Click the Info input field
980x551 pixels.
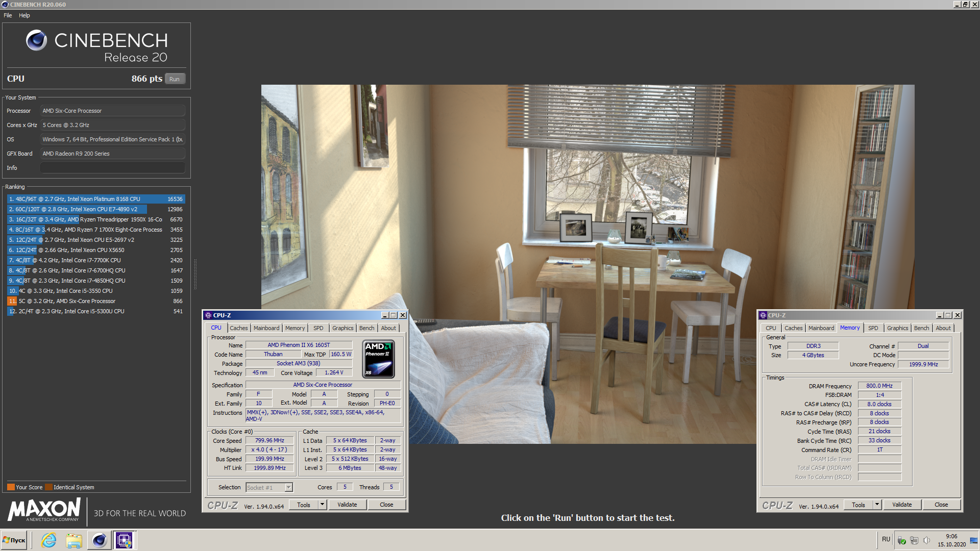(113, 168)
